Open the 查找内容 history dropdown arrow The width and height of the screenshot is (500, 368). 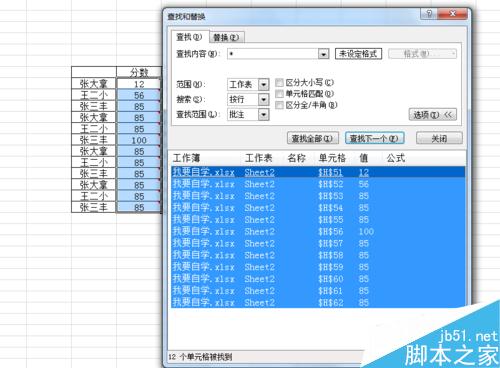click(323, 54)
